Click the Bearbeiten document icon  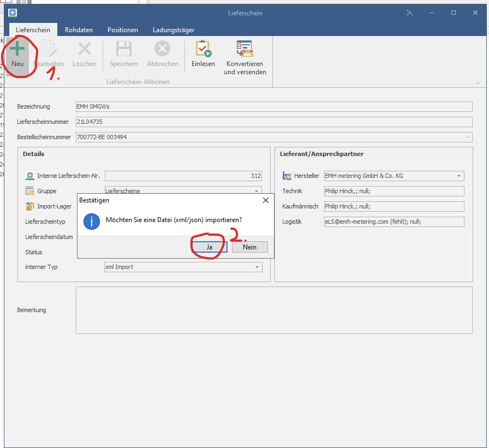click(49, 50)
